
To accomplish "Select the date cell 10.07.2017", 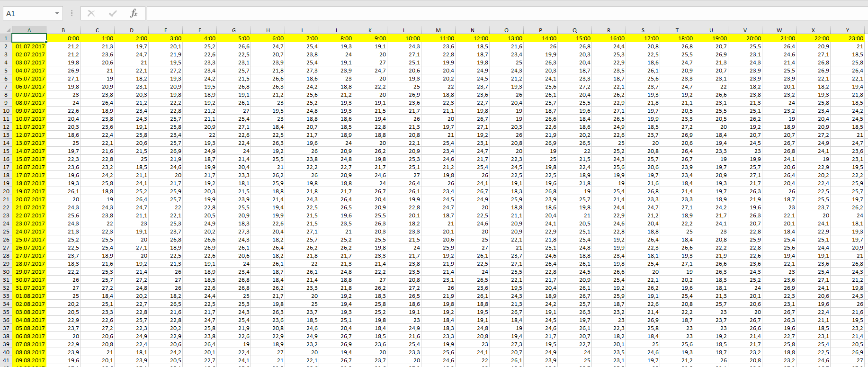I will click(29, 119).
